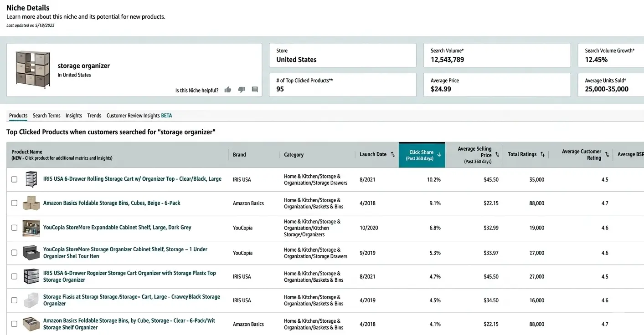Sort Average Customer Rating using its arrows
The image size is (644, 335).
[x=607, y=154]
